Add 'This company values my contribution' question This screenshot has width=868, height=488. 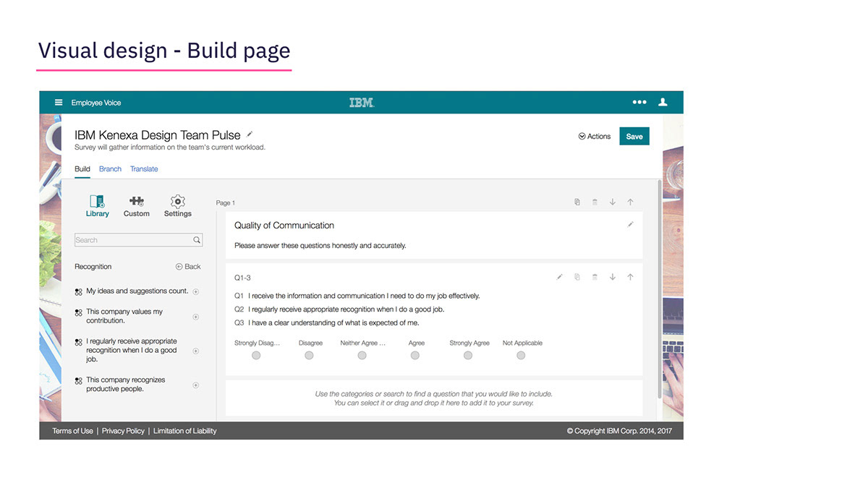(196, 317)
